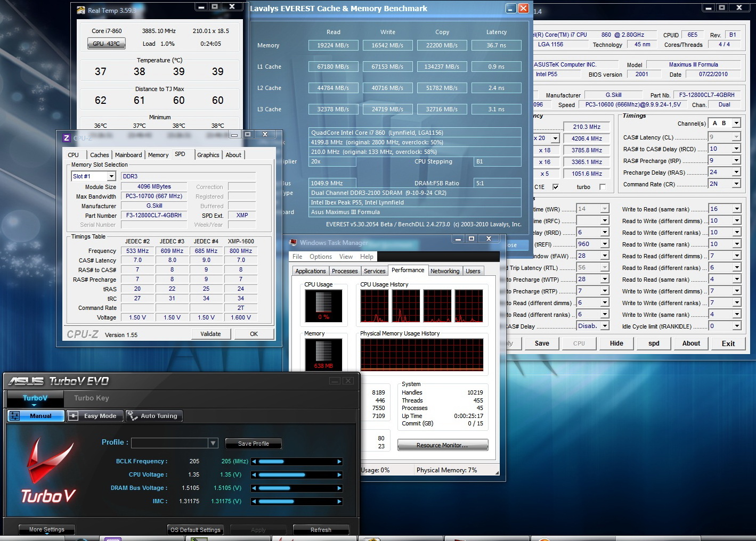Viewport: 756px width, 541px height.
Task: Open the Channel(s) A B dropdown
Action: coord(736,123)
